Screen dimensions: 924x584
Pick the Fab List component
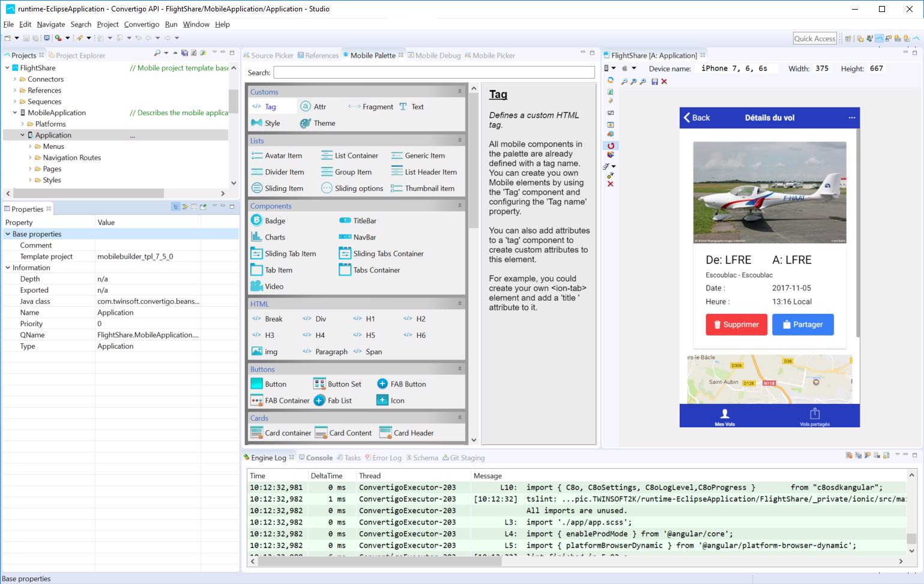pos(333,400)
